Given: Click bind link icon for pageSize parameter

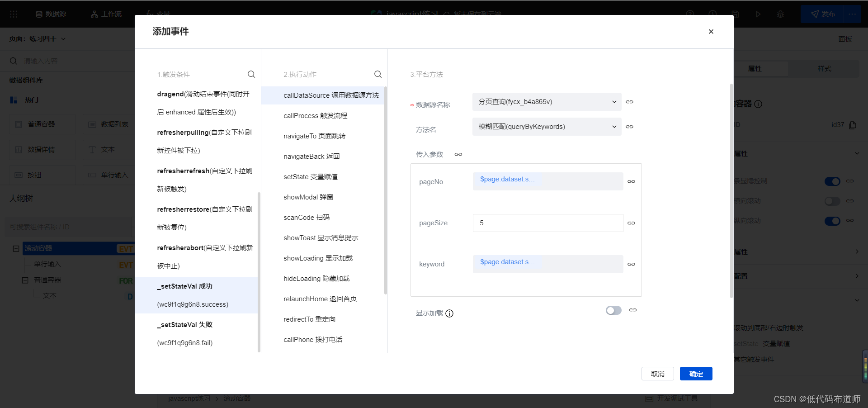Looking at the screenshot, I should tap(631, 223).
